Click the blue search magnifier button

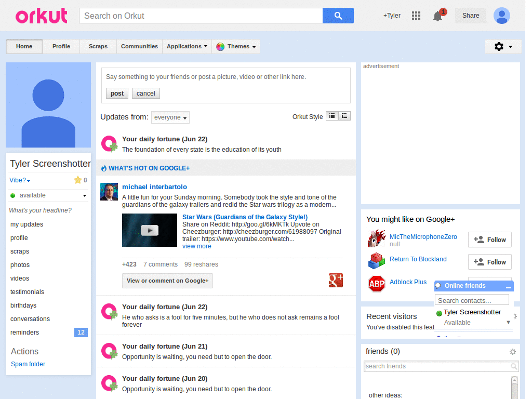coord(338,16)
